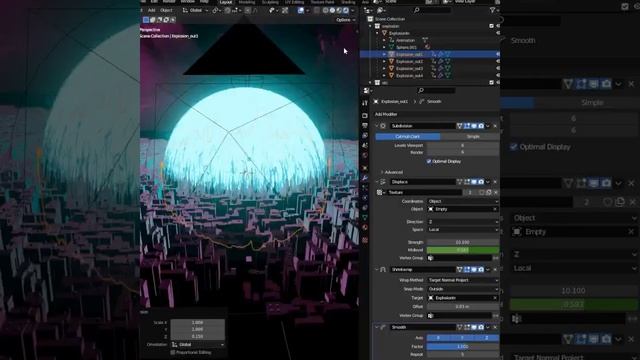
Task: Open the Tool settings properties tab
Action: click(365, 103)
